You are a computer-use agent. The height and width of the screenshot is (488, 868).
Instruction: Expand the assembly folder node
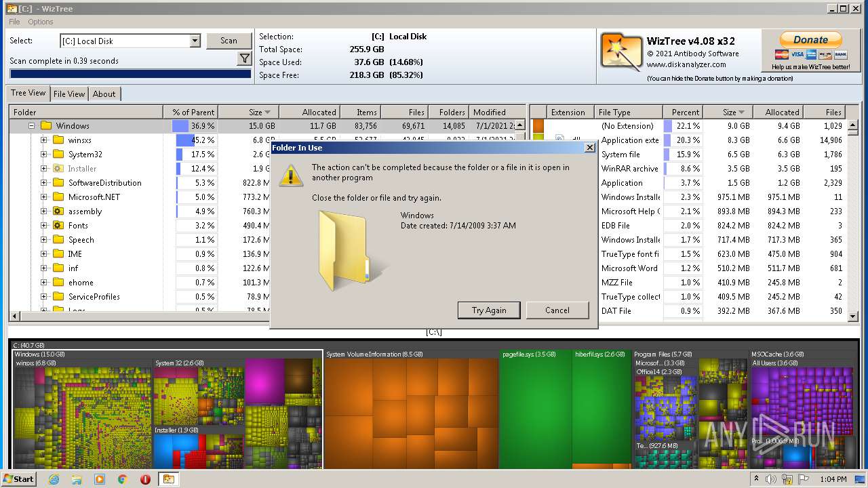[x=43, y=211]
